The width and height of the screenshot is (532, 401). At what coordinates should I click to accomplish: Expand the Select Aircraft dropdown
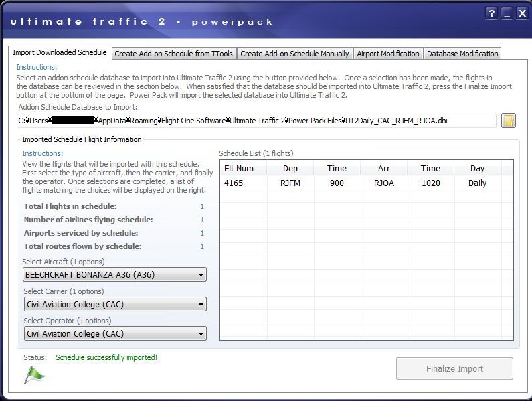(x=114, y=274)
